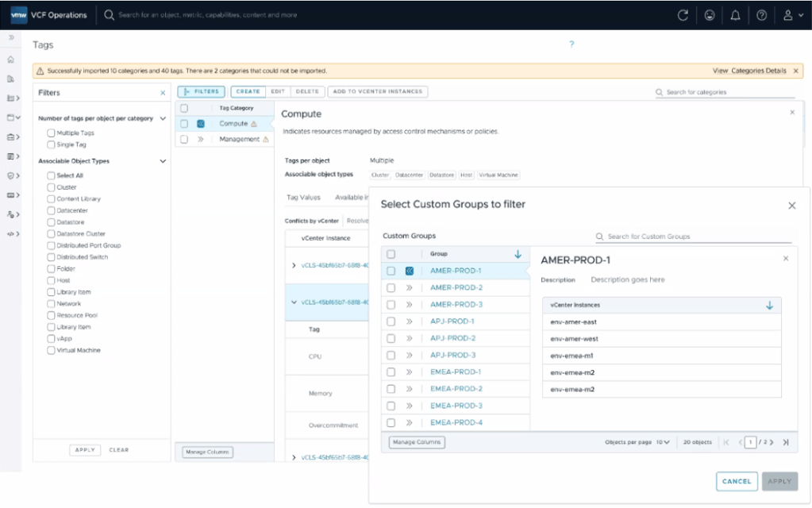Screen dimensions: 812x508
Task: Collapse the Associable Object Types filter section
Action: (x=163, y=161)
